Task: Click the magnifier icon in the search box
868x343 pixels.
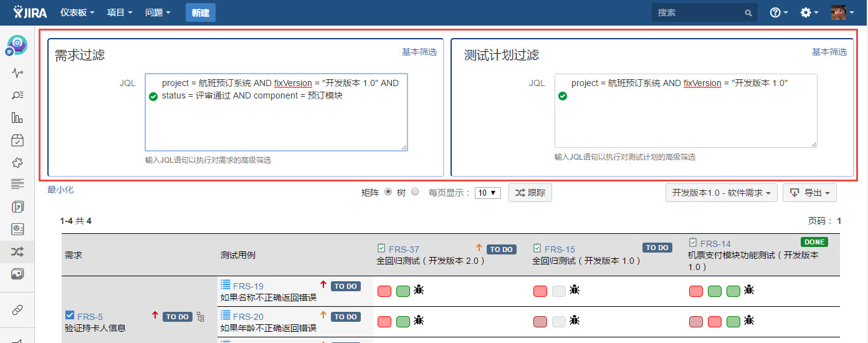Action: click(748, 12)
